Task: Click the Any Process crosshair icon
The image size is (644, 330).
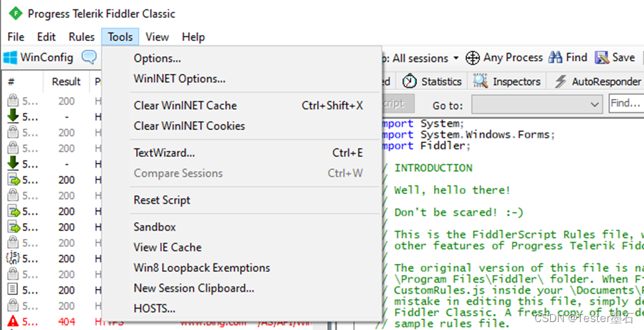Action: [x=472, y=58]
